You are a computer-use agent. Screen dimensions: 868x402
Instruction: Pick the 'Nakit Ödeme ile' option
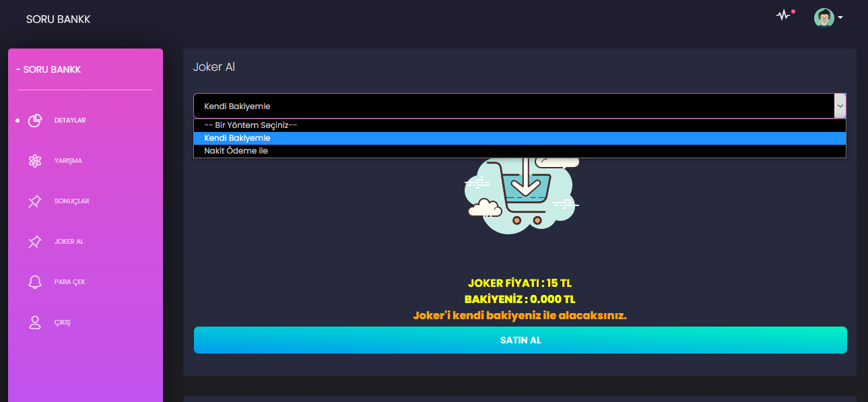(520, 151)
